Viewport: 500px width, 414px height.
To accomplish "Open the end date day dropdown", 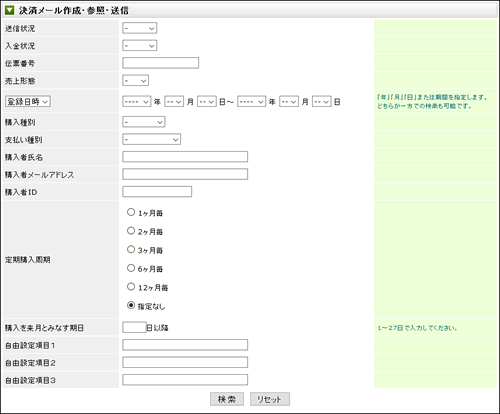I will 322,101.
